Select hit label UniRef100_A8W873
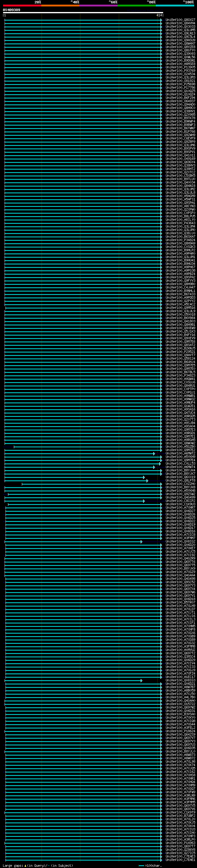 pyautogui.click(x=180, y=755)
